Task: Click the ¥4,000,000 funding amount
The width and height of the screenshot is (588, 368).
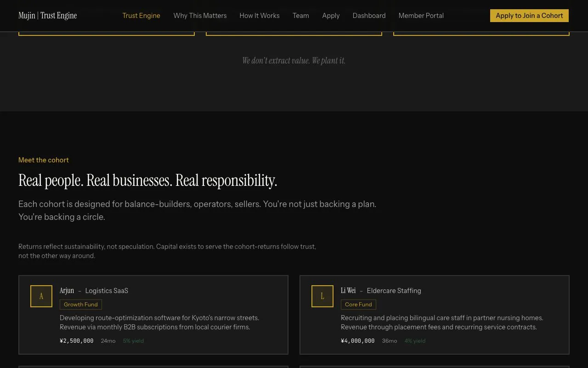Action: tap(358, 341)
